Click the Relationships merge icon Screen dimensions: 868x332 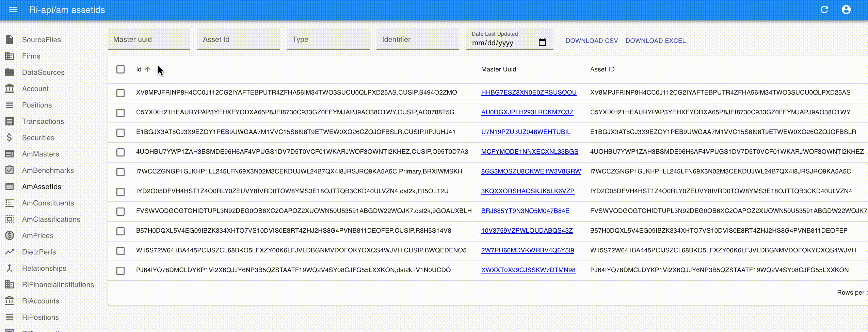pos(10,268)
